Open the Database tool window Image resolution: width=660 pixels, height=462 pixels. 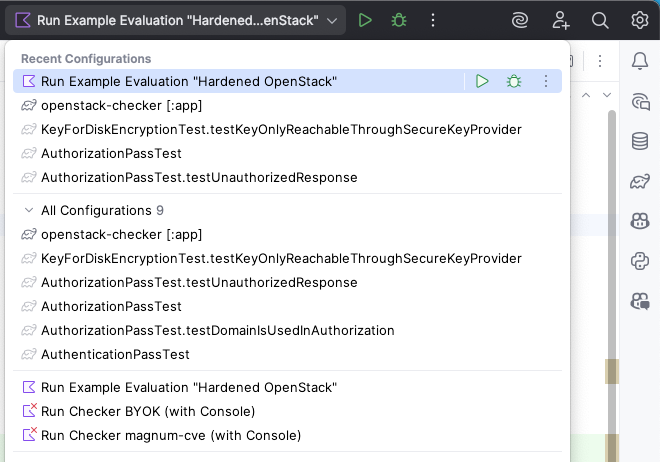[640, 141]
